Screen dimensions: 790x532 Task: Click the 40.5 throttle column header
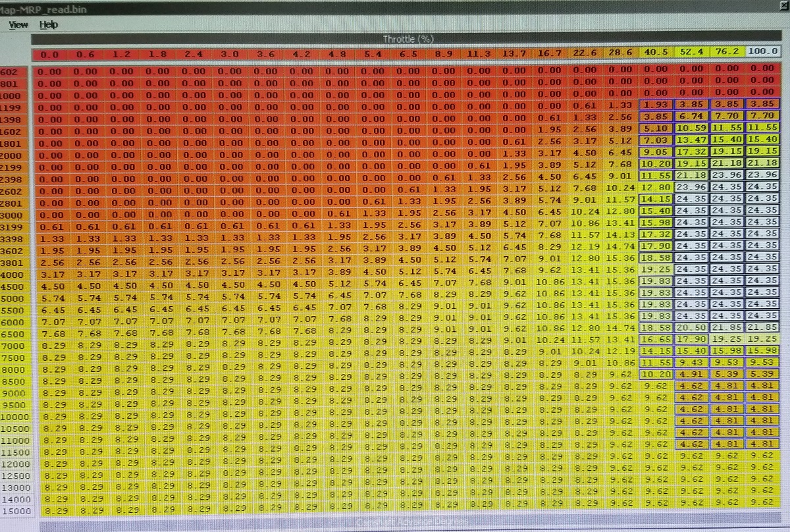click(656, 53)
